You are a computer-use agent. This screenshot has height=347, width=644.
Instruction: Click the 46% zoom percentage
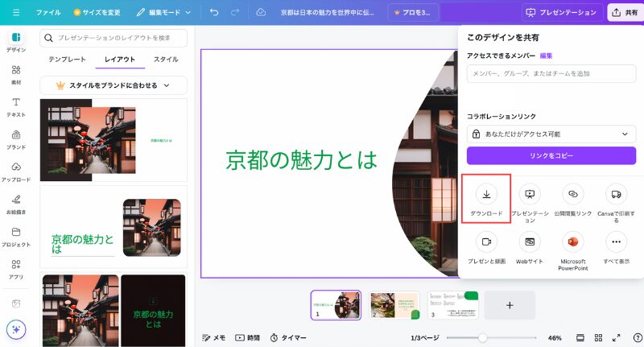(x=555, y=337)
